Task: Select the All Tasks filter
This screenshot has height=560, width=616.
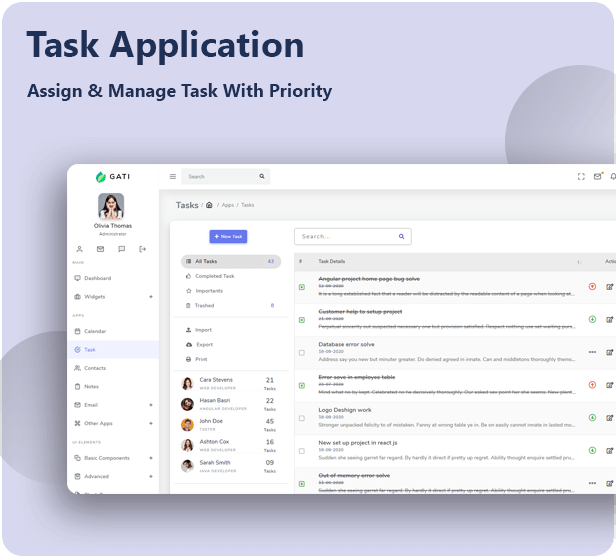Action: click(x=231, y=261)
